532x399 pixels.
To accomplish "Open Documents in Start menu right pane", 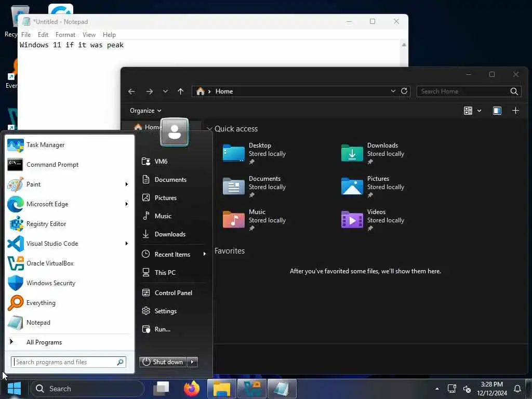I will click(x=174, y=179).
